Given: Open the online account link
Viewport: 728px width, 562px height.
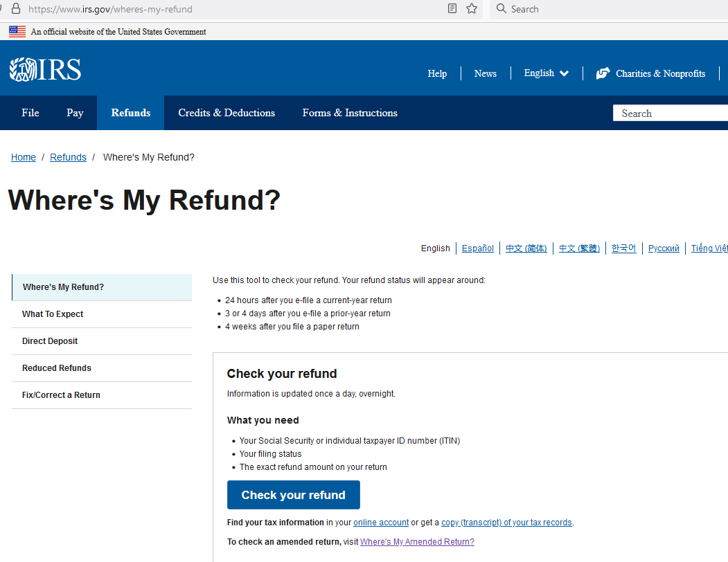Looking at the screenshot, I should [x=381, y=523].
